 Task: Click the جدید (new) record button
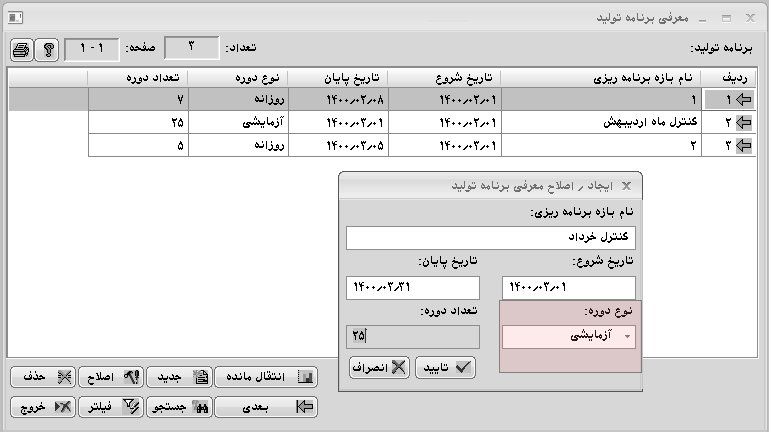point(178,377)
